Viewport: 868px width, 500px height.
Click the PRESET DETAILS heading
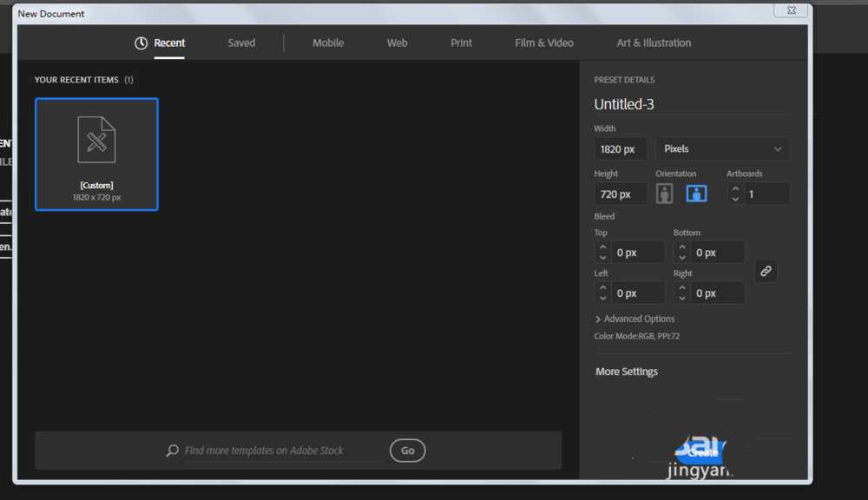[x=624, y=80]
